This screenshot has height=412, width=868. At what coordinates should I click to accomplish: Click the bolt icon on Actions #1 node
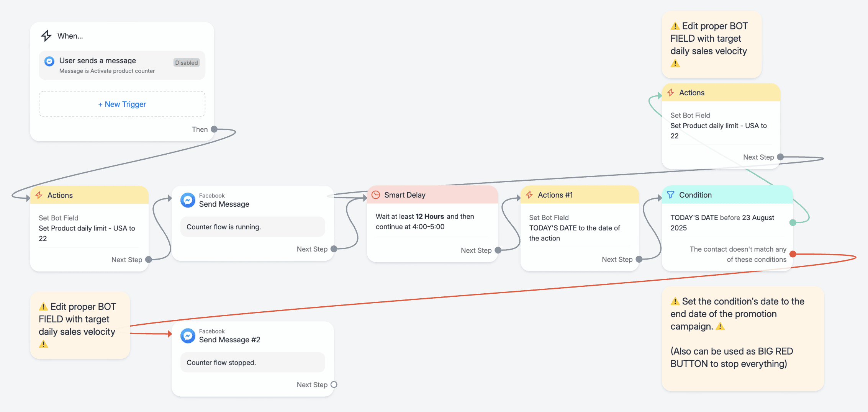[529, 195]
